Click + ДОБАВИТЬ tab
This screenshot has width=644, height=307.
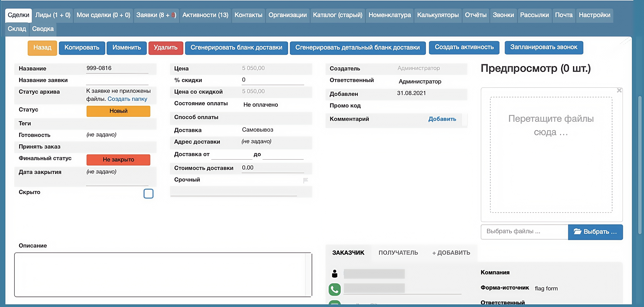click(x=451, y=253)
